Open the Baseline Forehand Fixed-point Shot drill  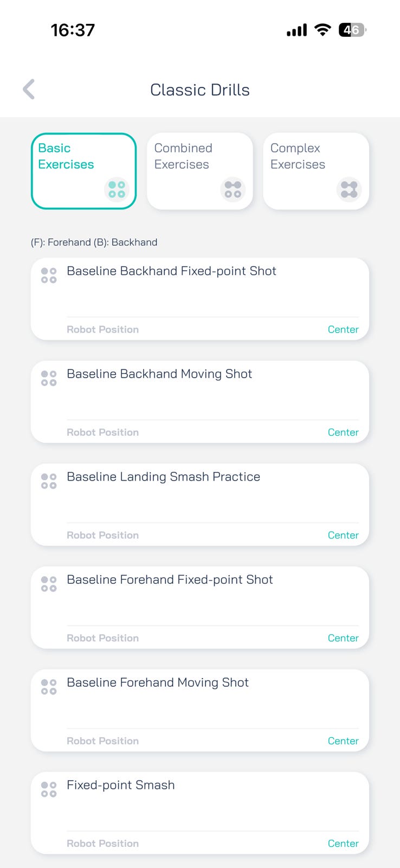coord(200,608)
